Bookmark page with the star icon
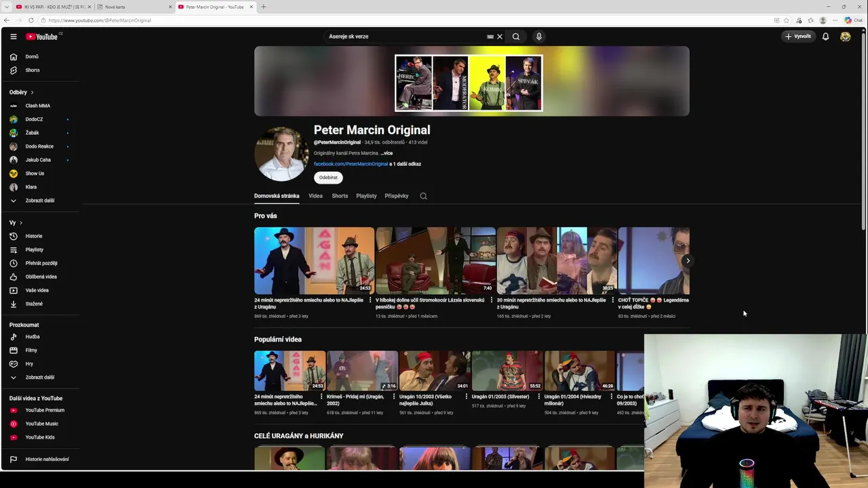Viewport: 868px width, 488px height. point(787,20)
